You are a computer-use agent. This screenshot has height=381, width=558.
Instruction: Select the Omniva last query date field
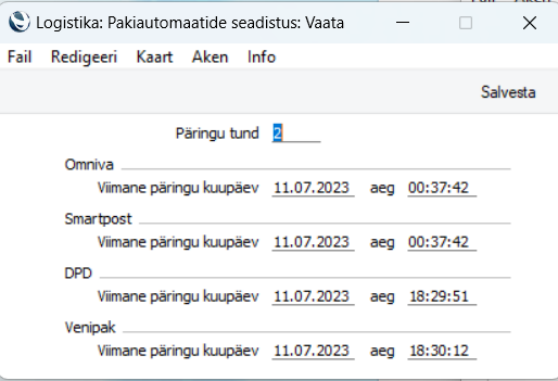click(313, 188)
